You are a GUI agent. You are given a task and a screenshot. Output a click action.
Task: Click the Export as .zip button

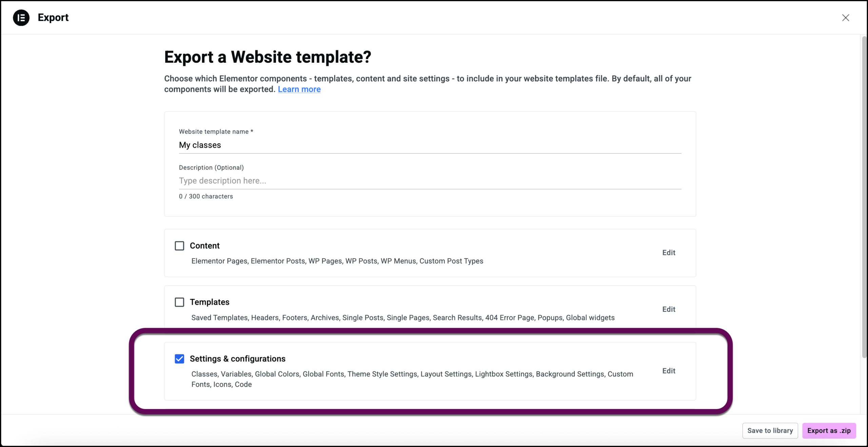pyautogui.click(x=829, y=430)
